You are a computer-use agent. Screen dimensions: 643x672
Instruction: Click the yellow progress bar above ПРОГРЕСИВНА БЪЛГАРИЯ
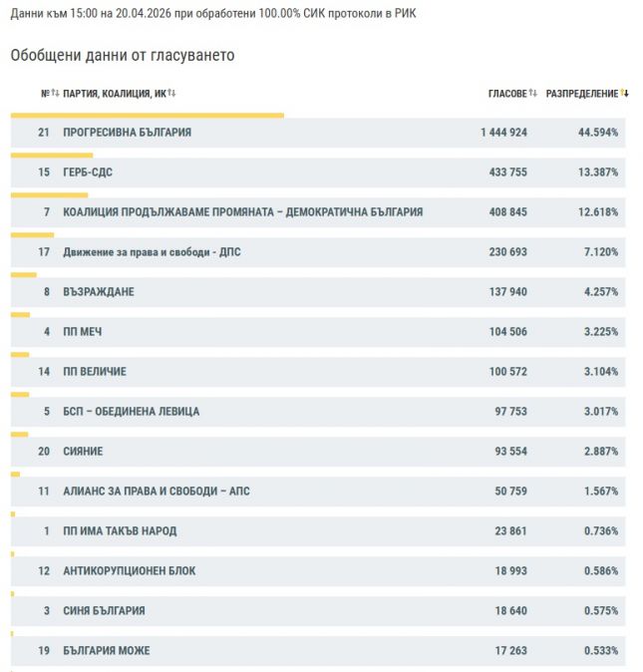[148, 116]
